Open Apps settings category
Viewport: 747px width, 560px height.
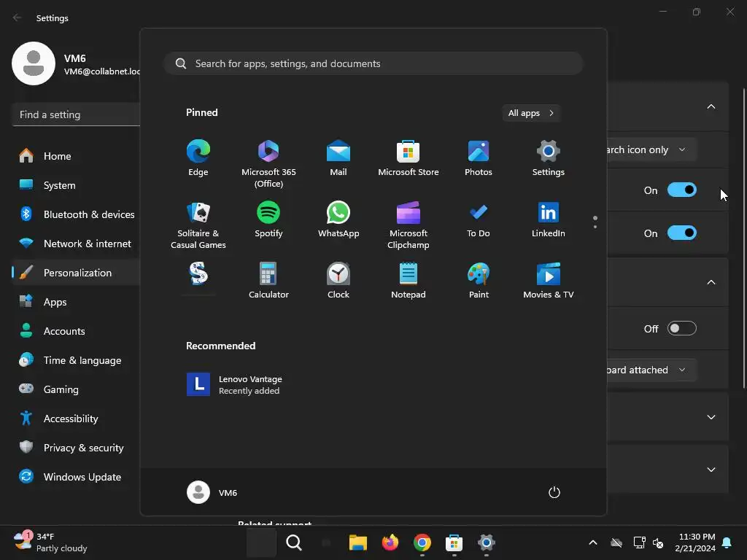[76, 302]
